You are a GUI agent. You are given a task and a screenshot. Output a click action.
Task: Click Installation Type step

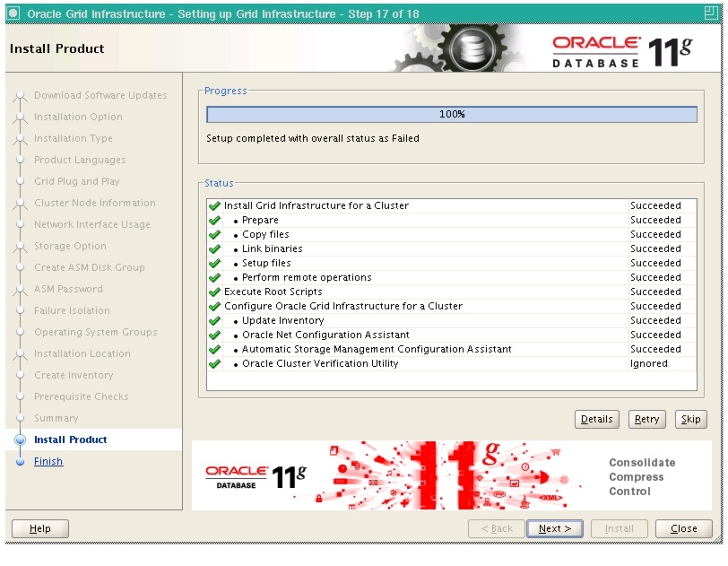tap(74, 138)
